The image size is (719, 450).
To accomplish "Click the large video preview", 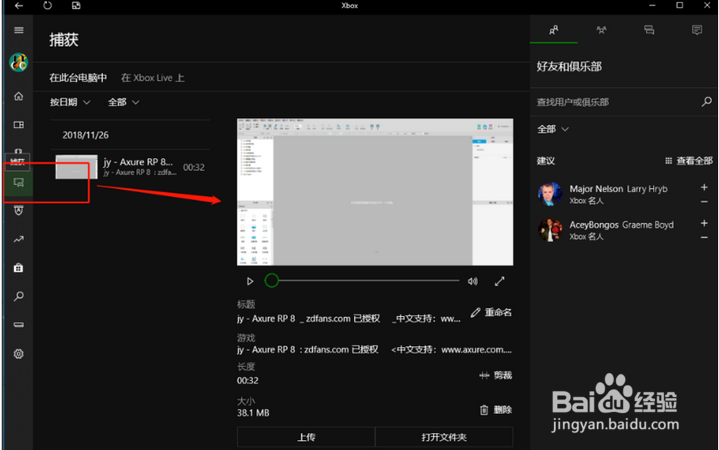I will click(x=375, y=192).
